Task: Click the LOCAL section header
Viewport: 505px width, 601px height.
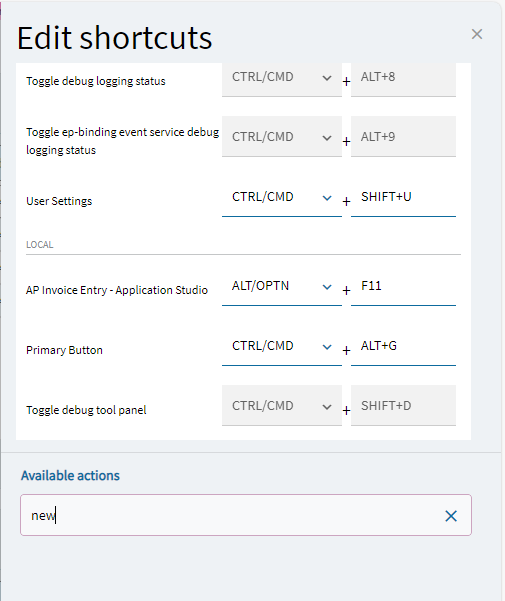Action: coord(40,245)
